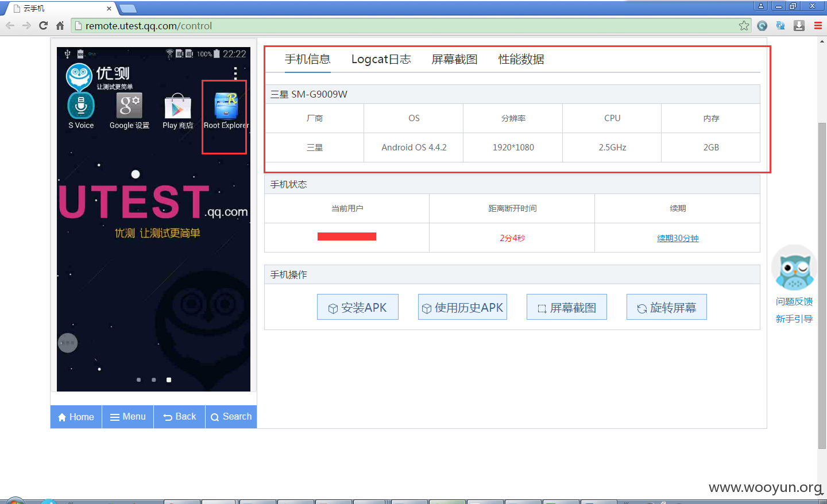Open the S Voice app icon

81,106
